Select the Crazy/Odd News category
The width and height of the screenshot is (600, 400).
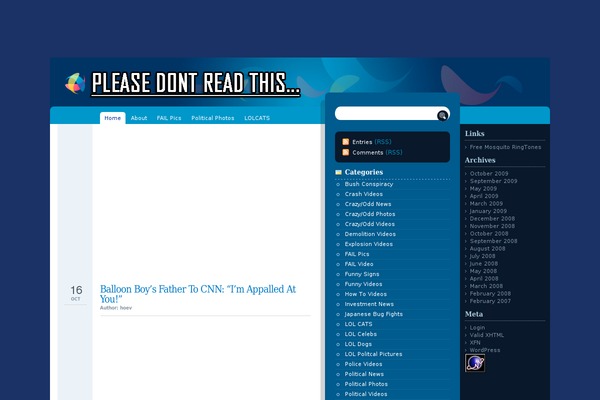coord(368,204)
